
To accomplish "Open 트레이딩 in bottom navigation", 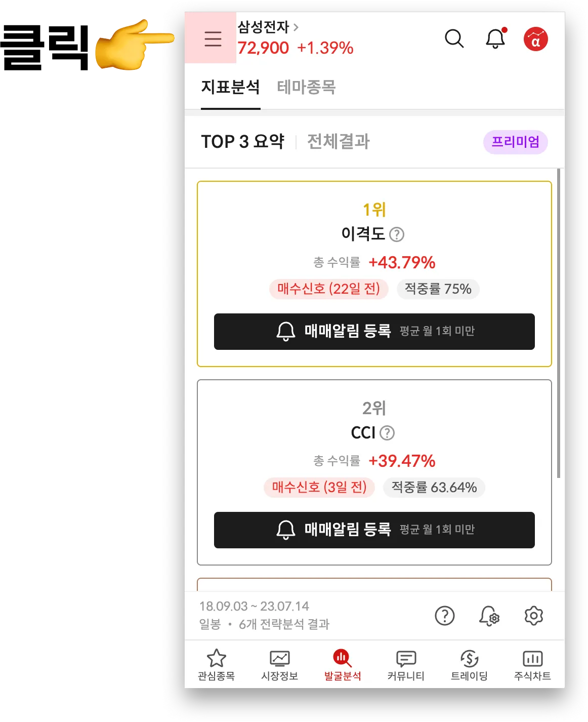I will coord(469,665).
